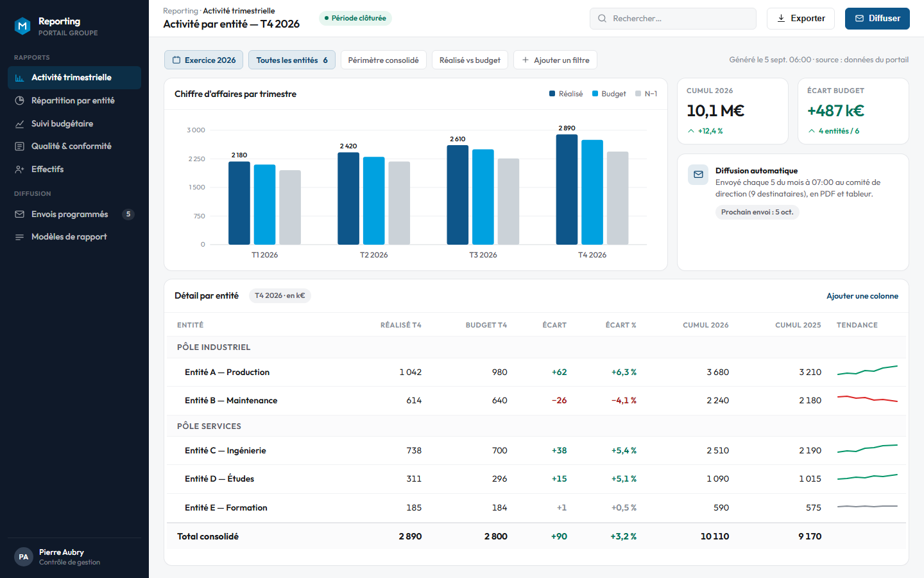The height and width of the screenshot is (578, 924).
Task: Click the PA user avatar
Action: [24, 557]
